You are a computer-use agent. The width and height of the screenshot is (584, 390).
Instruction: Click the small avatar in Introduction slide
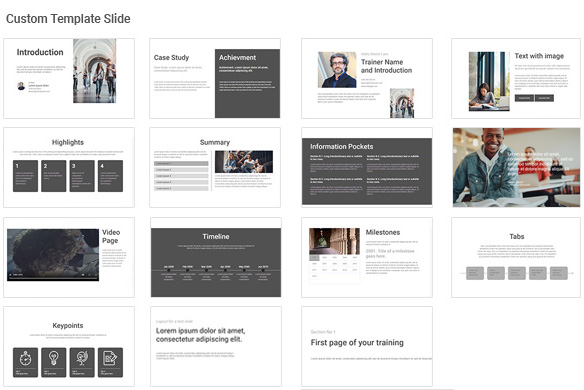click(x=21, y=86)
